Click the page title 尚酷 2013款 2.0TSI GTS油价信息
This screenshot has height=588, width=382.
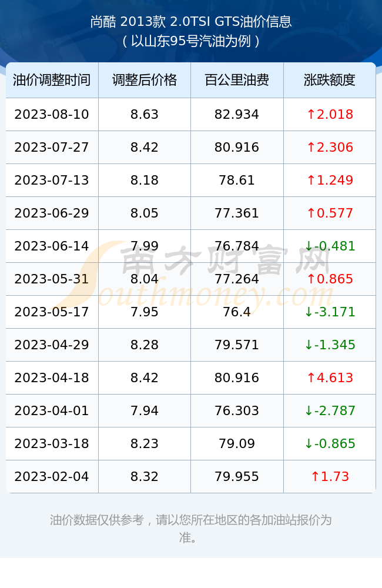click(x=191, y=21)
